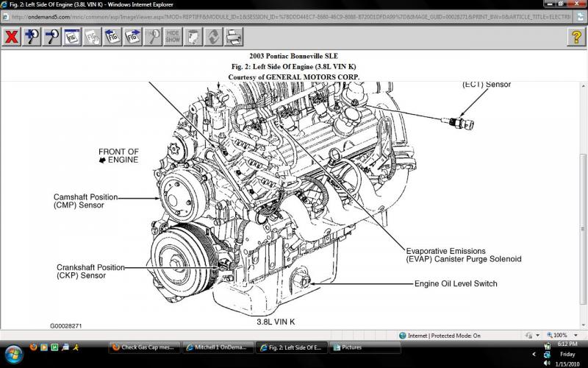Zoom in with the plus magnifier
Viewport: 588px width, 368px height.
click(32, 36)
